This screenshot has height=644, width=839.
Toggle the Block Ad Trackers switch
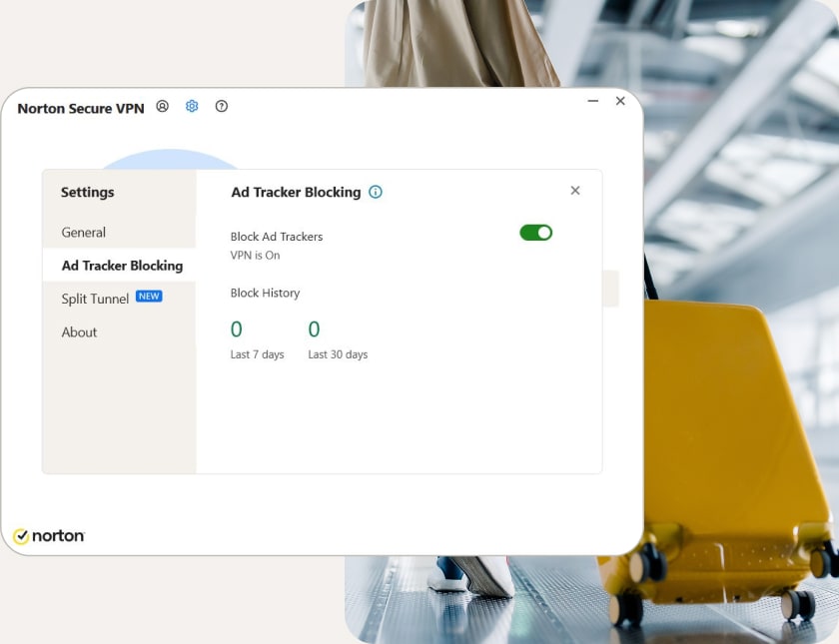tap(535, 233)
